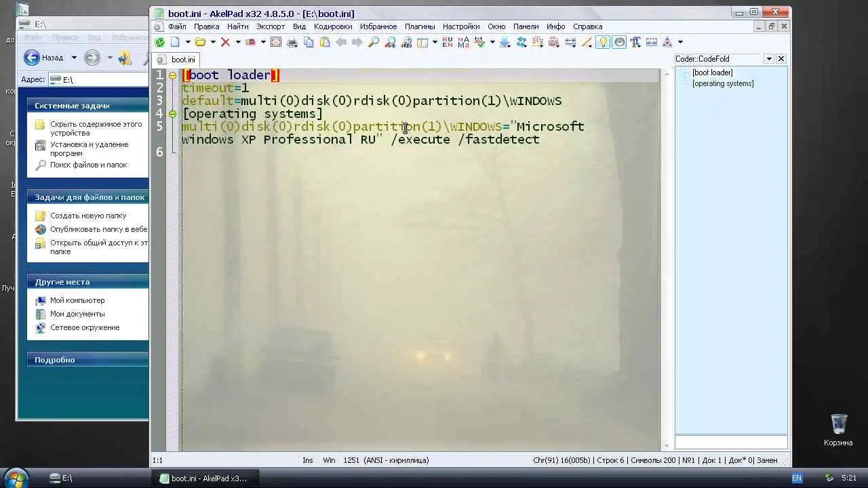This screenshot has width=868, height=488.
Task: Open the Справка menu
Action: (587, 26)
